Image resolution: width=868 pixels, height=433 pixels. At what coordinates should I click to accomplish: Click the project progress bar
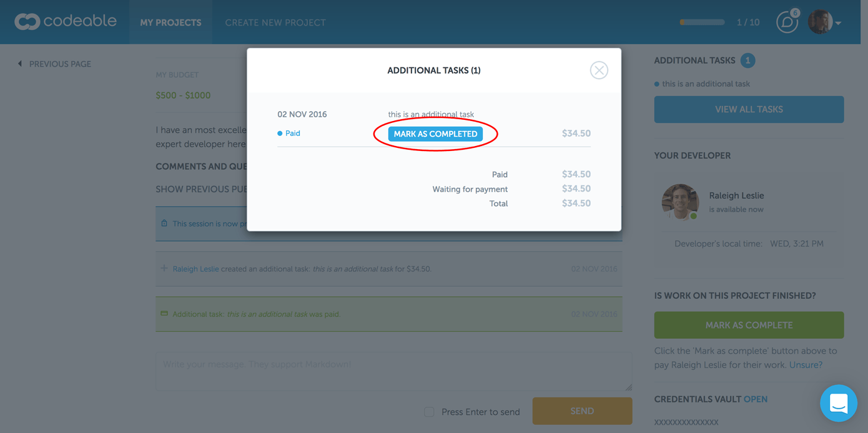[x=702, y=22]
